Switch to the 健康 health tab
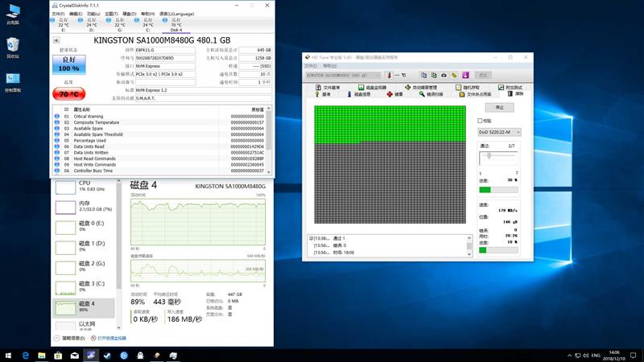Image resolution: width=644 pixels, height=362 pixels. pyautogui.click(x=394, y=94)
